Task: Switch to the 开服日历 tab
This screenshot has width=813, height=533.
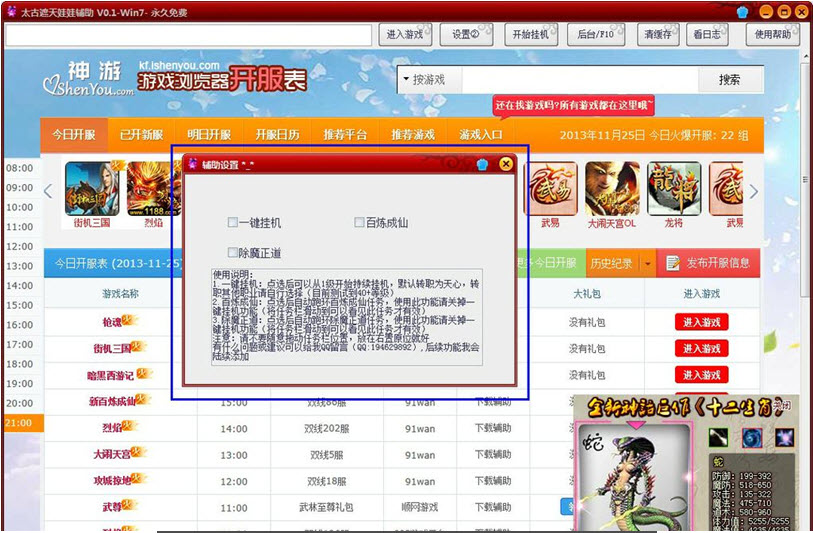Action: pos(277,135)
